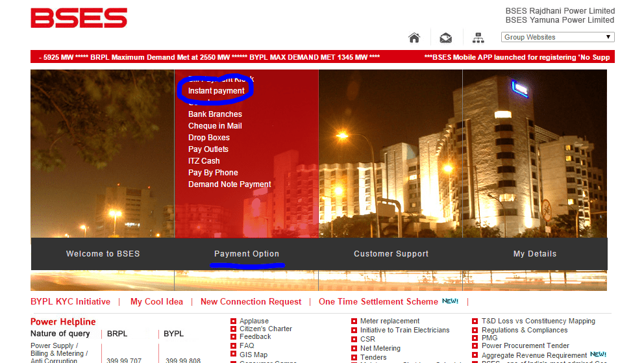Open Meter replacement link
The height and width of the screenshot is (363, 644).
[390, 321]
